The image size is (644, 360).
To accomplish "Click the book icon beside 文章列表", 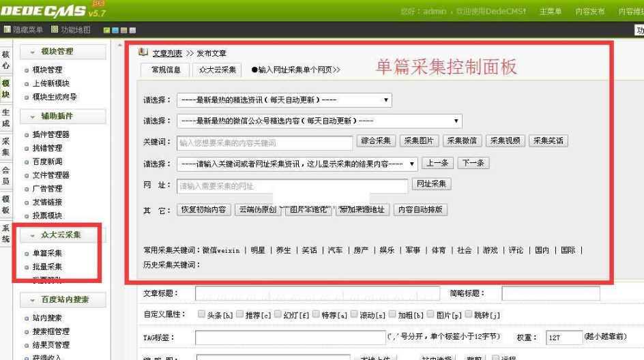I will (143, 52).
